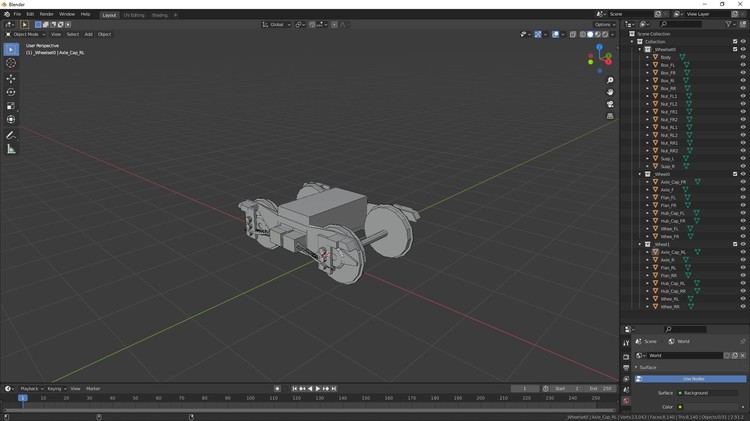Image resolution: width=750 pixels, height=421 pixels.
Task: Open the Global transform orientation dropdown
Action: tap(277, 24)
